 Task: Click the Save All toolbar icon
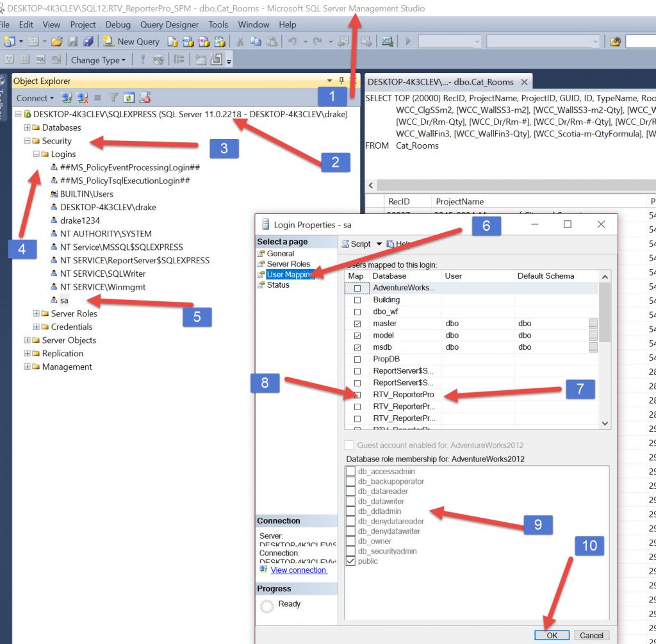pyautogui.click(x=88, y=42)
